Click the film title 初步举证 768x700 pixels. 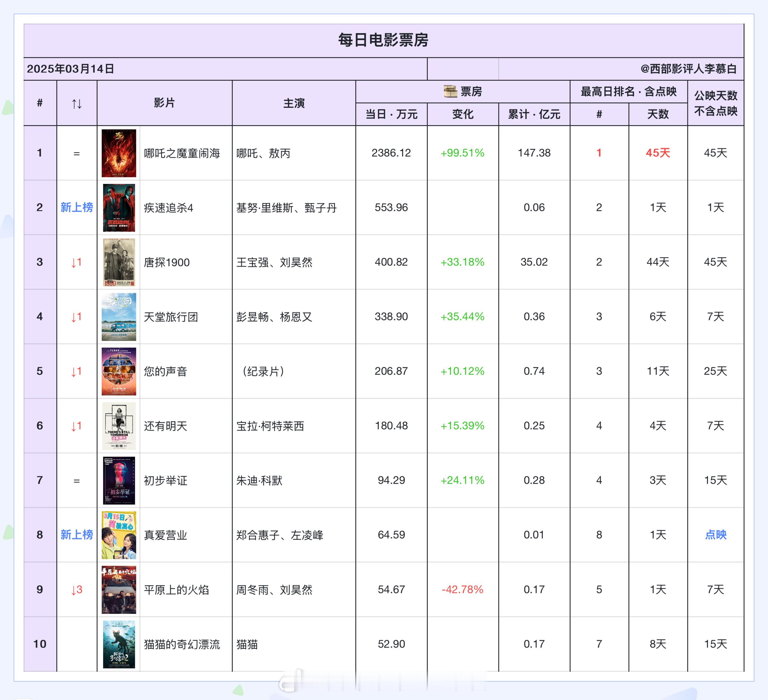point(165,480)
